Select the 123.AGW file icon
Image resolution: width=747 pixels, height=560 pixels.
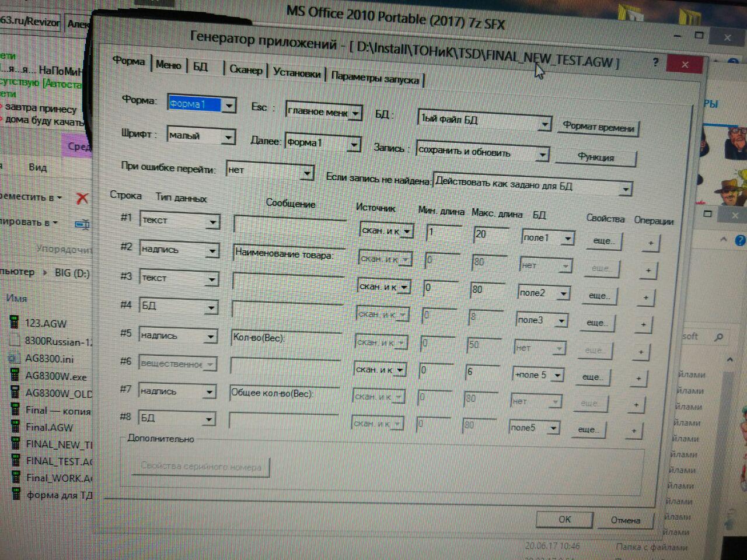pyautogui.click(x=14, y=323)
